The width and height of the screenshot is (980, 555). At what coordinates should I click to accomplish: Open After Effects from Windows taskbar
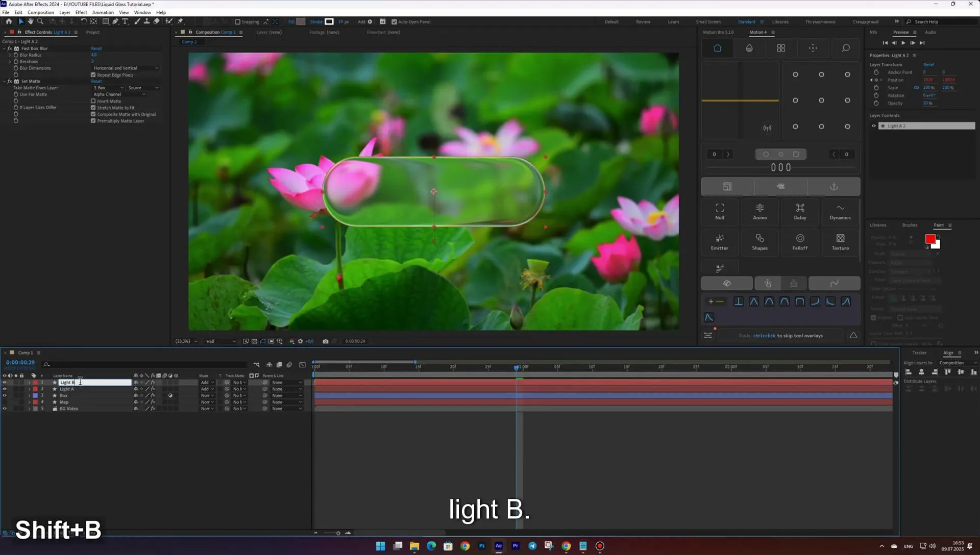point(499,546)
